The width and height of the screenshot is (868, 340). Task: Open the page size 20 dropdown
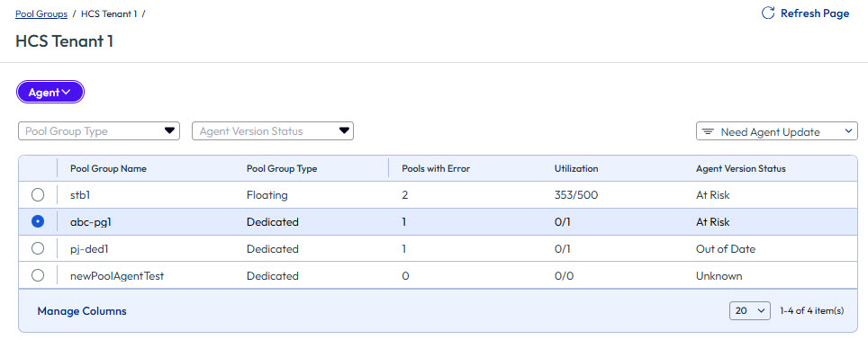point(750,310)
